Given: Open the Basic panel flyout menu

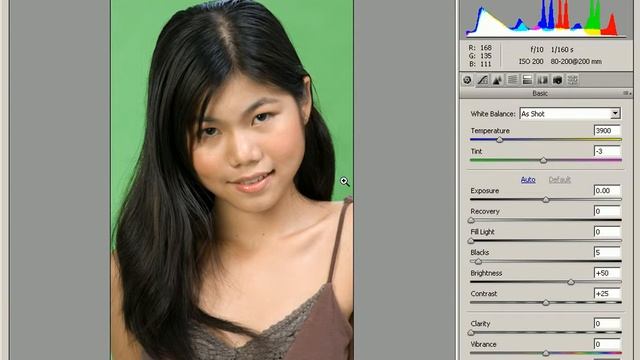Looking at the screenshot, I should point(627,93).
